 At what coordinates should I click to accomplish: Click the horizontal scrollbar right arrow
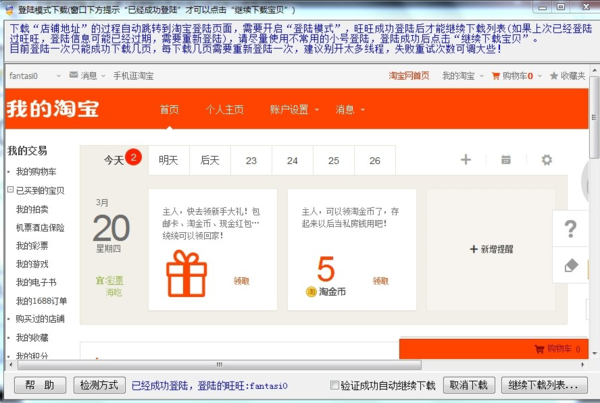583,365
